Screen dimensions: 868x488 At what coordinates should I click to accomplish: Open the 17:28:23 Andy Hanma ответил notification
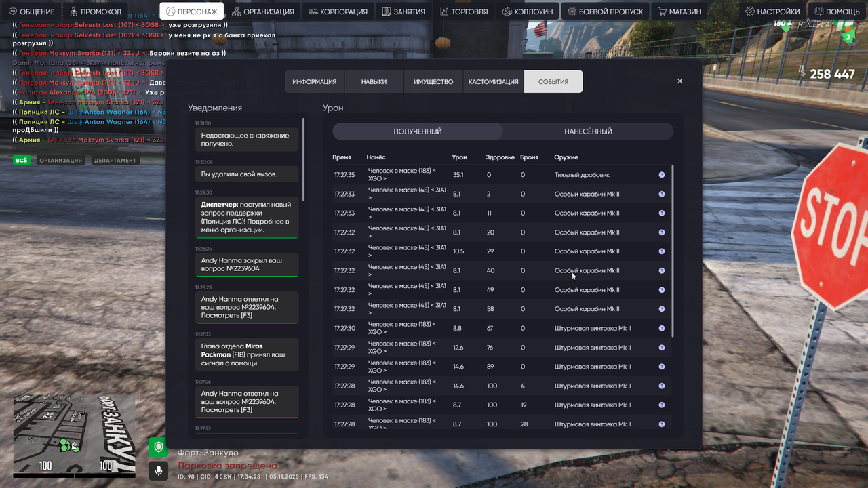[x=247, y=308]
